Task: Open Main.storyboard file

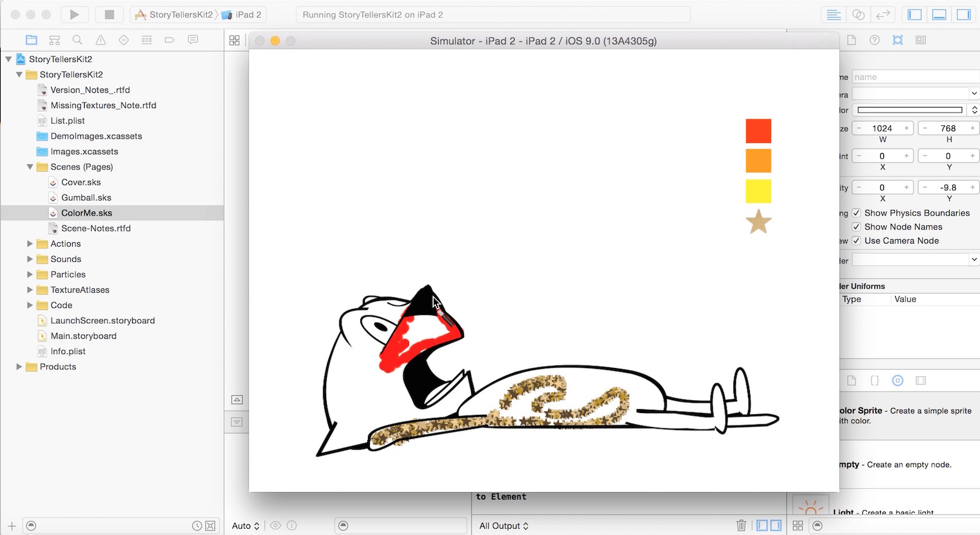Action: pos(83,336)
